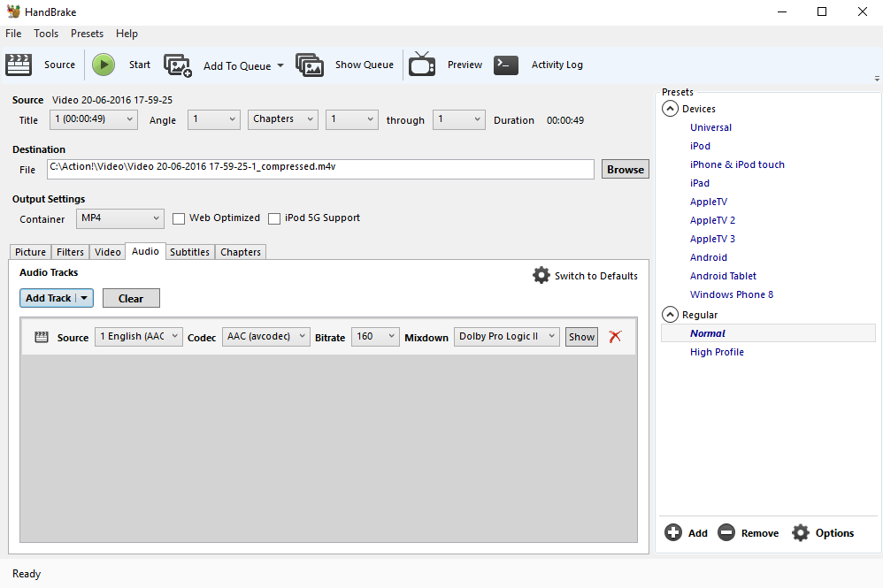Select the AppleTV 2 preset
Screen dimensions: 883x588
click(712, 220)
